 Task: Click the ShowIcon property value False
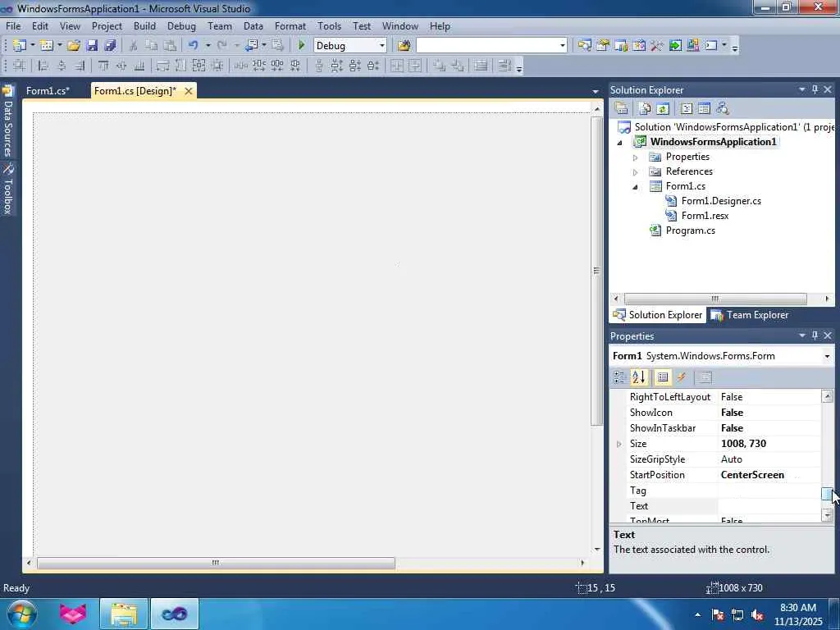[x=732, y=413]
